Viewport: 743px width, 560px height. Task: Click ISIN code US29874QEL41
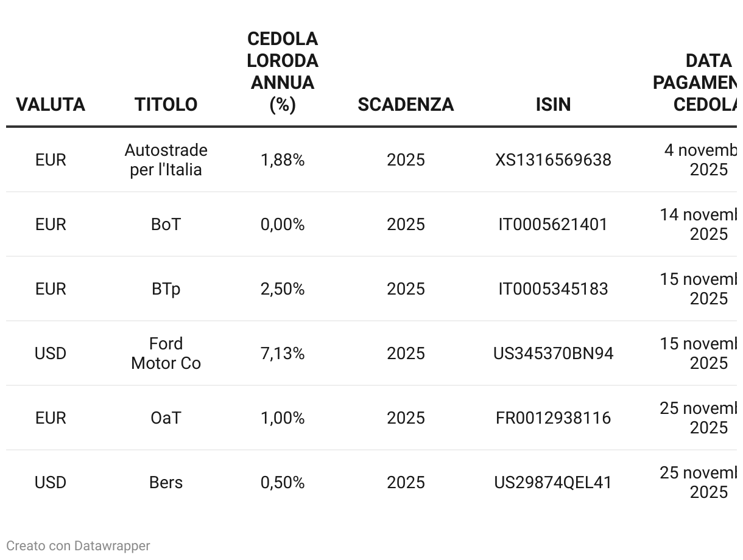pos(553,483)
